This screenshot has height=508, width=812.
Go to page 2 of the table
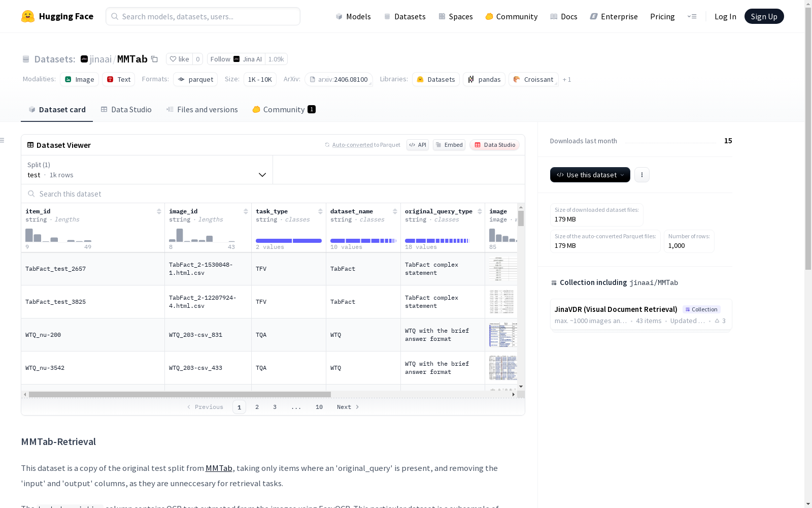point(257,407)
